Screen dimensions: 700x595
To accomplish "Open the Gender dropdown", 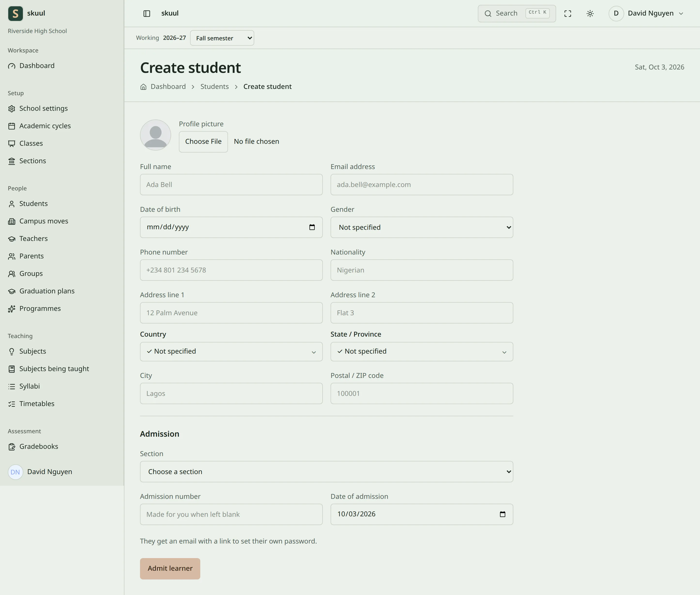I will point(421,227).
